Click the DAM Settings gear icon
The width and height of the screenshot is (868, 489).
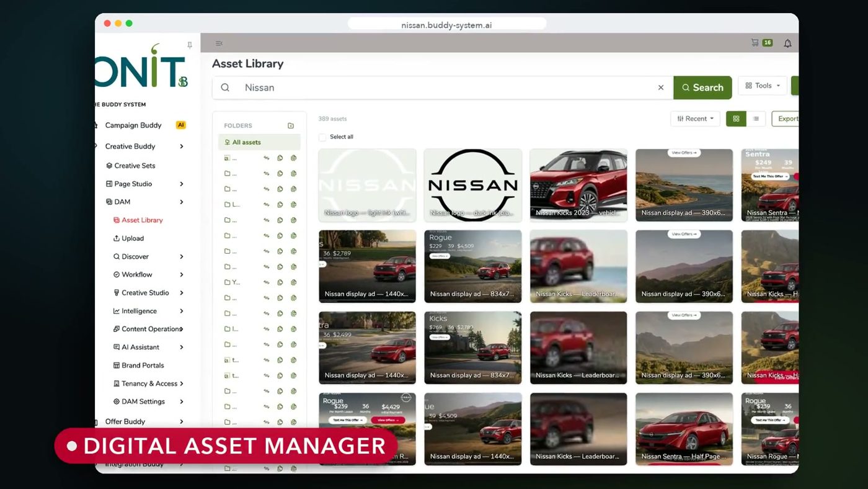pyautogui.click(x=117, y=402)
